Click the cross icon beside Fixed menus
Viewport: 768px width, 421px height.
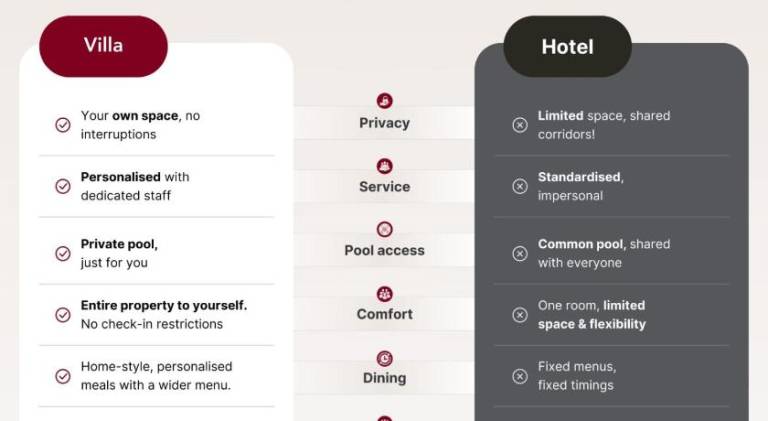[520, 376]
